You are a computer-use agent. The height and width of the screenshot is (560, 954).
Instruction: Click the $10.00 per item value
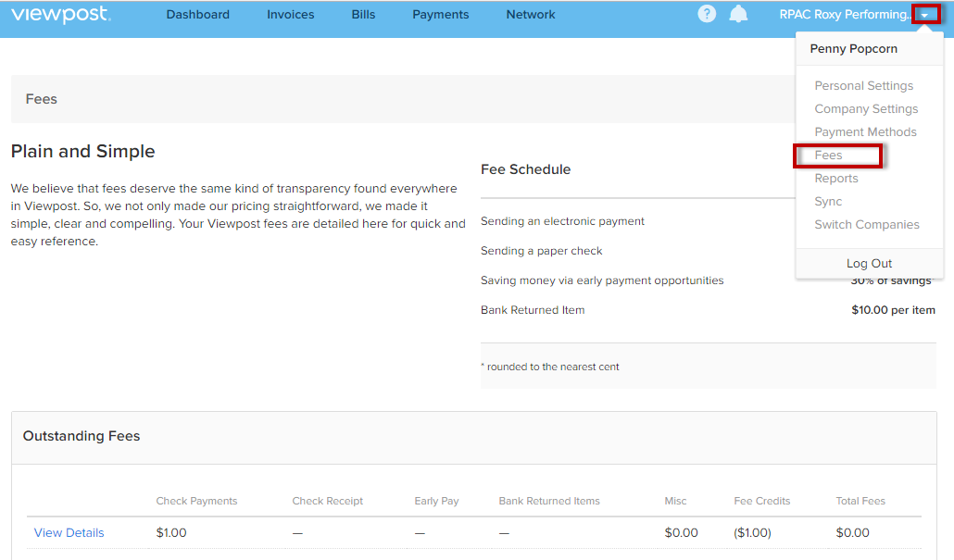pos(893,310)
